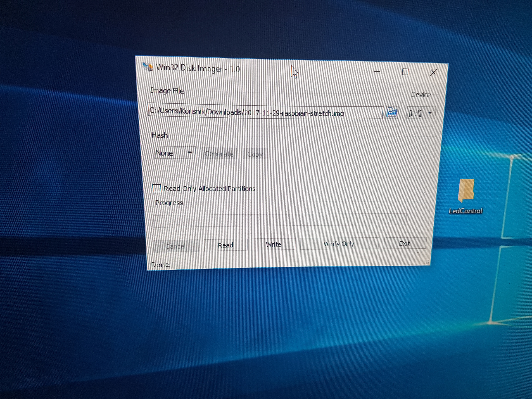The width and height of the screenshot is (532, 399).
Task: Click the Exit button
Action: tap(405, 243)
